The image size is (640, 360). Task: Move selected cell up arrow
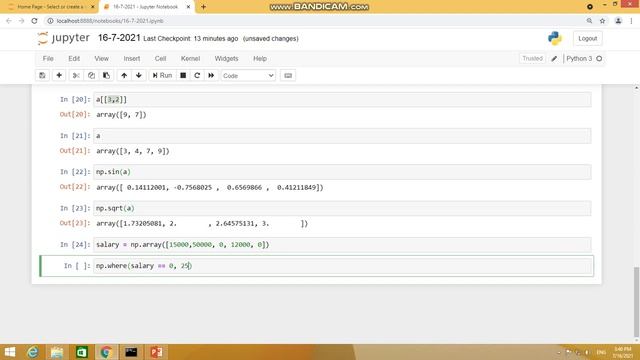coord(124,76)
